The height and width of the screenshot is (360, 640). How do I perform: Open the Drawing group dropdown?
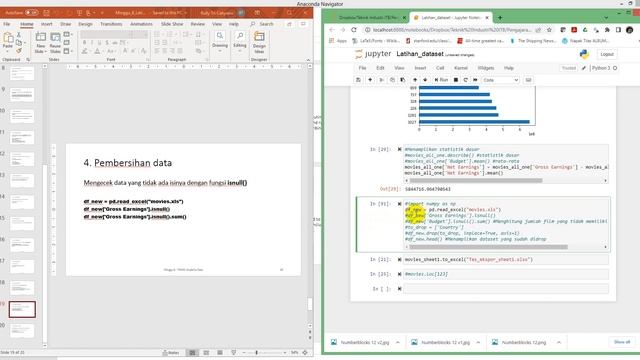pos(220,42)
